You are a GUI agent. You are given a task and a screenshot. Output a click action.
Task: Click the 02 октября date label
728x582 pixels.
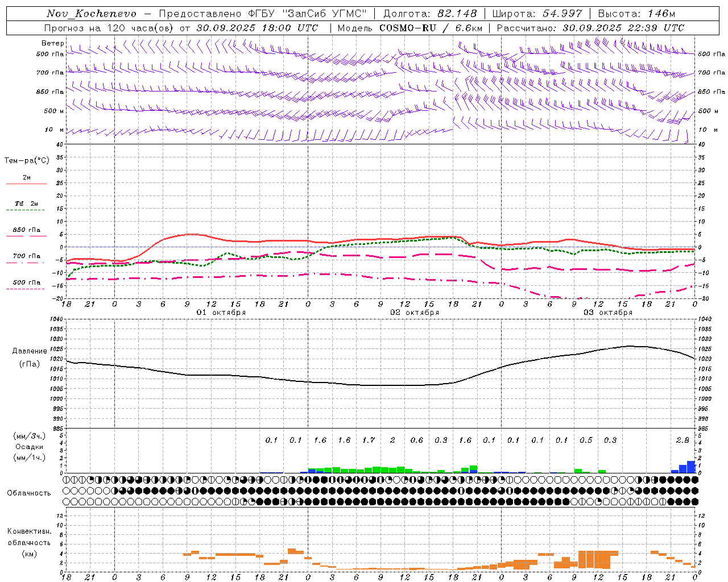click(415, 313)
